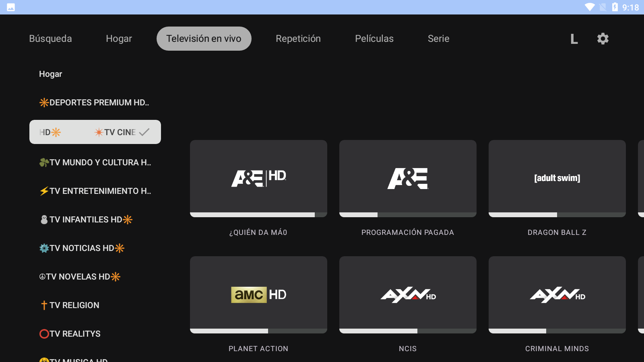This screenshot has width=644, height=362.
Task: Select DEPORTES PREMIUM HD category
Action: (95, 103)
